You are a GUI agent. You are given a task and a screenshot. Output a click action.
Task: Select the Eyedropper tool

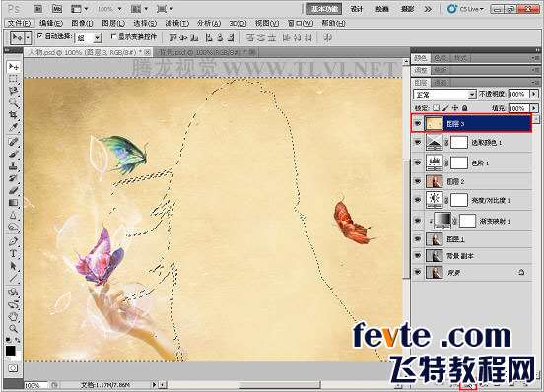click(13, 127)
